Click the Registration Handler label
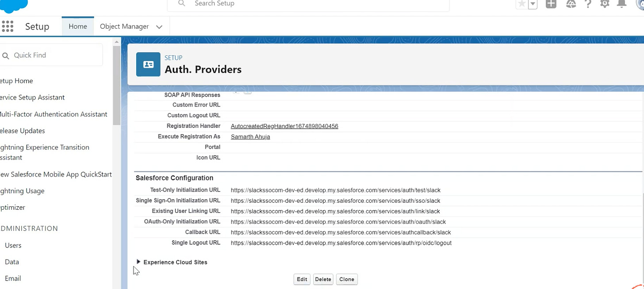644x289 pixels. [x=193, y=126]
